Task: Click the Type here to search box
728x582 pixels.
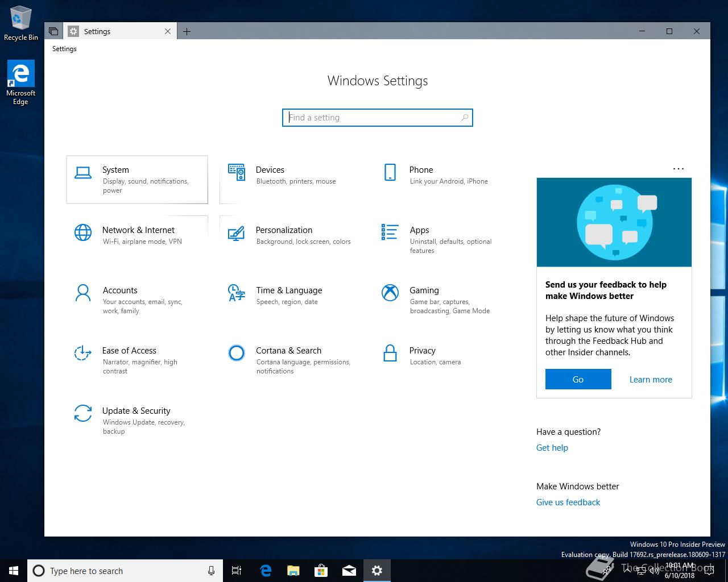Action: [x=124, y=571]
